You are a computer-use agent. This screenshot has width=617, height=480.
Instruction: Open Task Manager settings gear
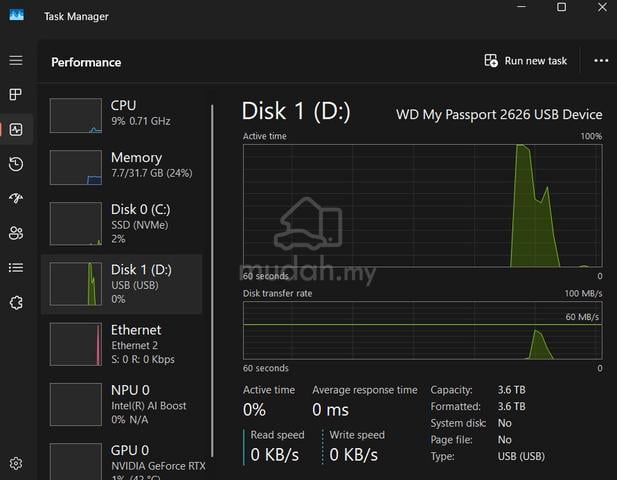[16, 463]
